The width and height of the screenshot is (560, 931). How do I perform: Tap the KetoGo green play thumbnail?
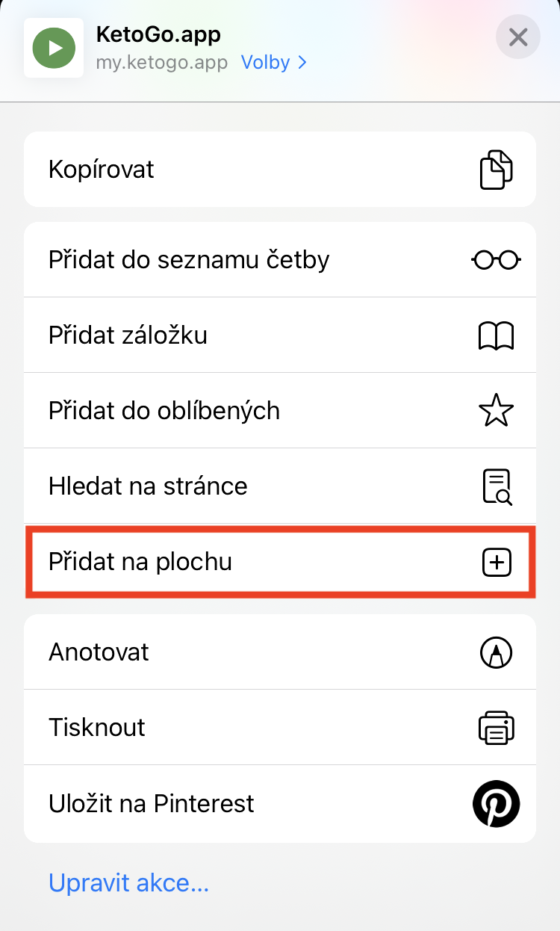[54, 48]
